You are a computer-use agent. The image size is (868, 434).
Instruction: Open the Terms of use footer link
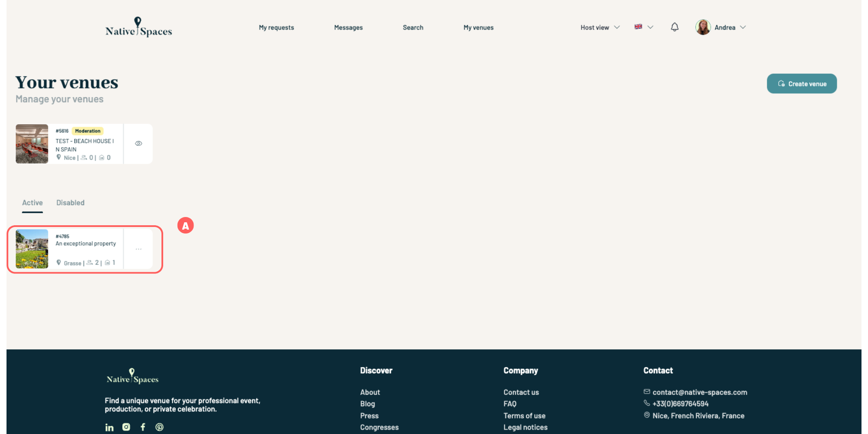(x=524, y=416)
